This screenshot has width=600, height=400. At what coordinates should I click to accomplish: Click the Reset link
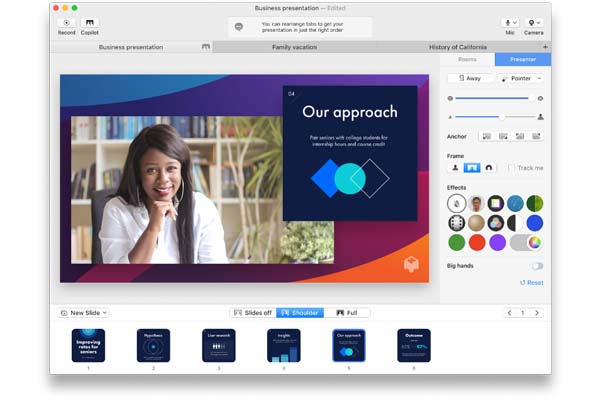532,283
